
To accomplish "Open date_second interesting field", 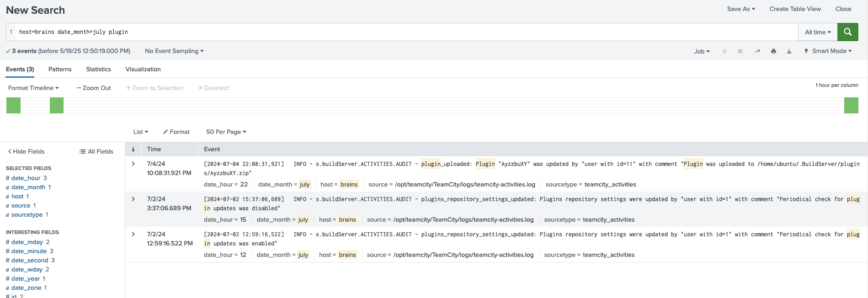I will click(x=30, y=260).
